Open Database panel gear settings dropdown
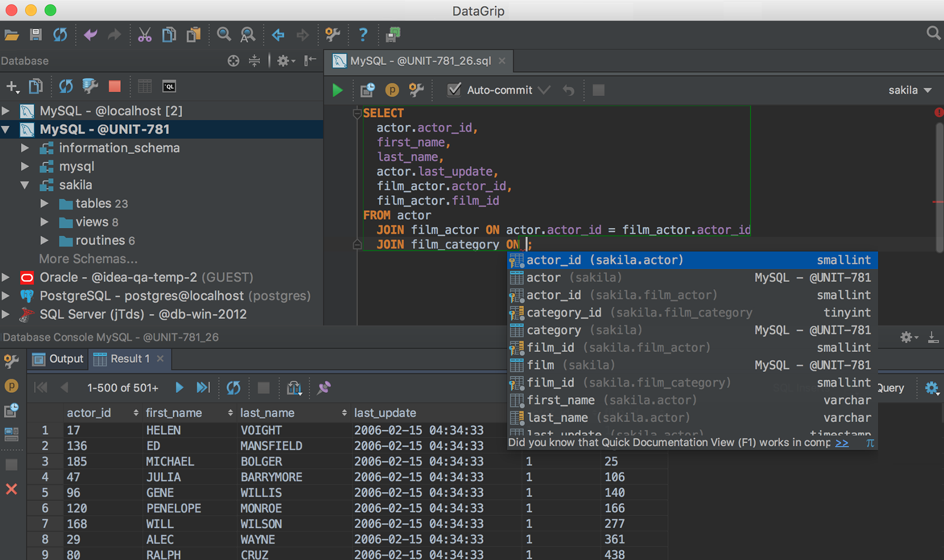Viewport: 944px width, 560px height. tap(285, 61)
